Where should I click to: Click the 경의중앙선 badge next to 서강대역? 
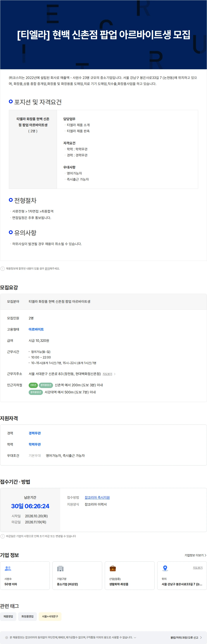click(x=36, y=392)
